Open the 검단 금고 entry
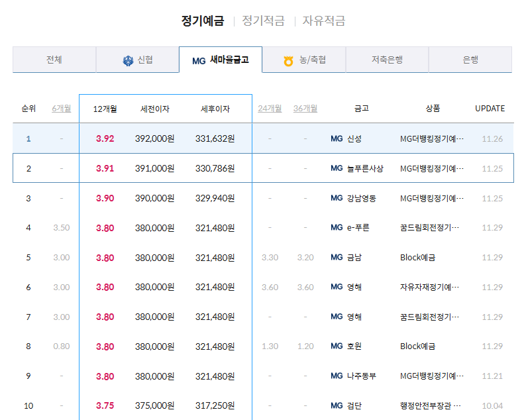This screenshot has height=420, width=526. [354, 406]
